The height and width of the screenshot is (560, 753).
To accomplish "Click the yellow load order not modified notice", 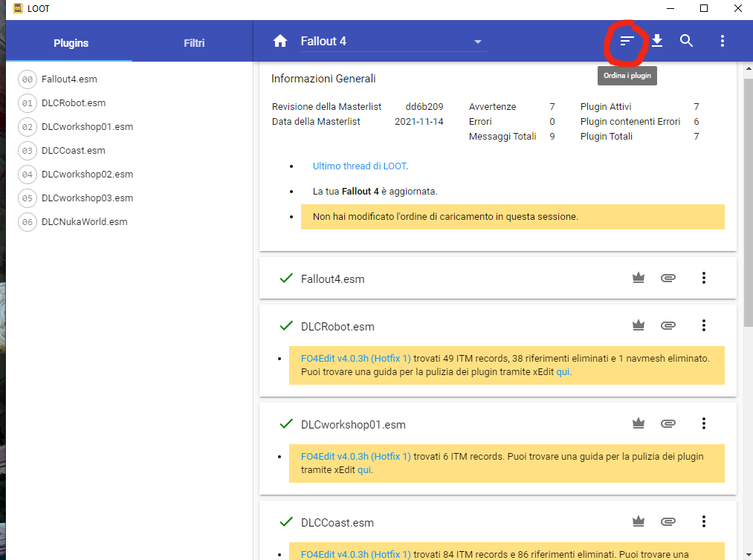I will pos(512,217).
